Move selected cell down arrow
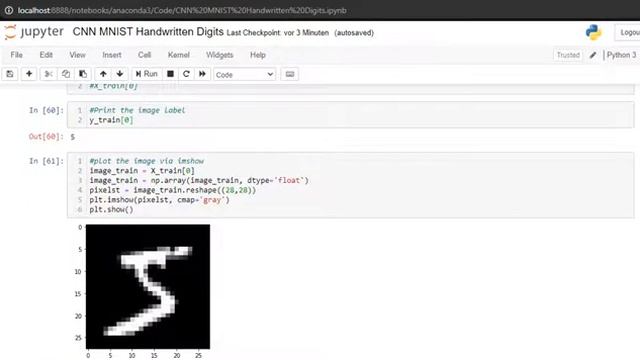The height and width of the screenshot is (360, 640). [x=120, y=74]
